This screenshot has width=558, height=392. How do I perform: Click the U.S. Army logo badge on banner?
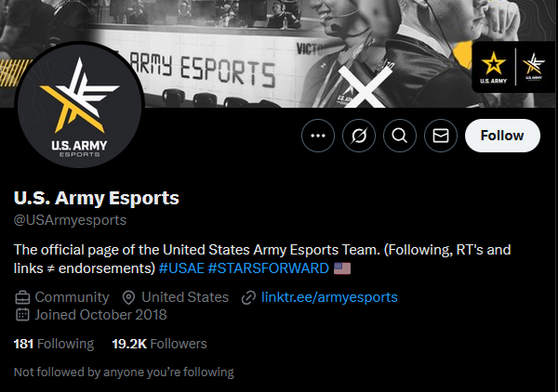point(493,68)
